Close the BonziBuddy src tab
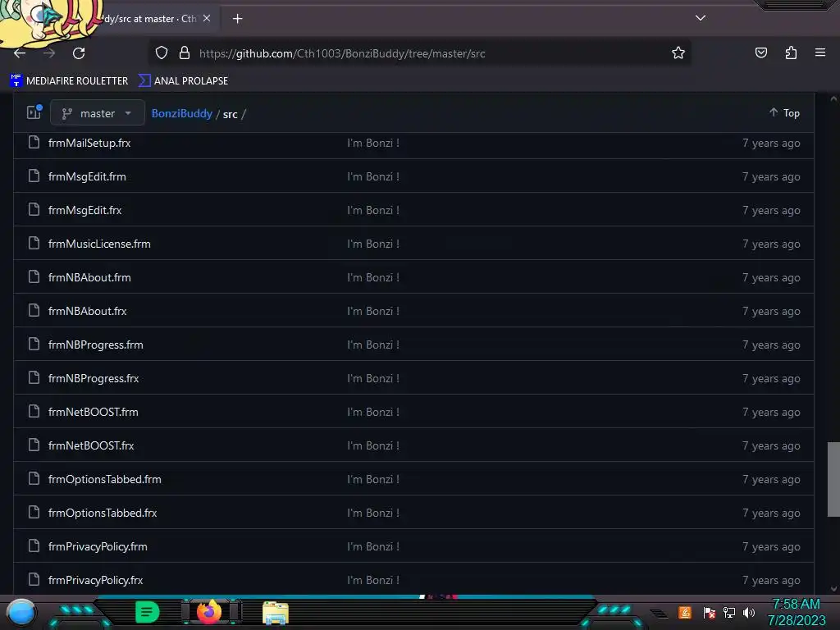840x630 pixels. (207, 18)
